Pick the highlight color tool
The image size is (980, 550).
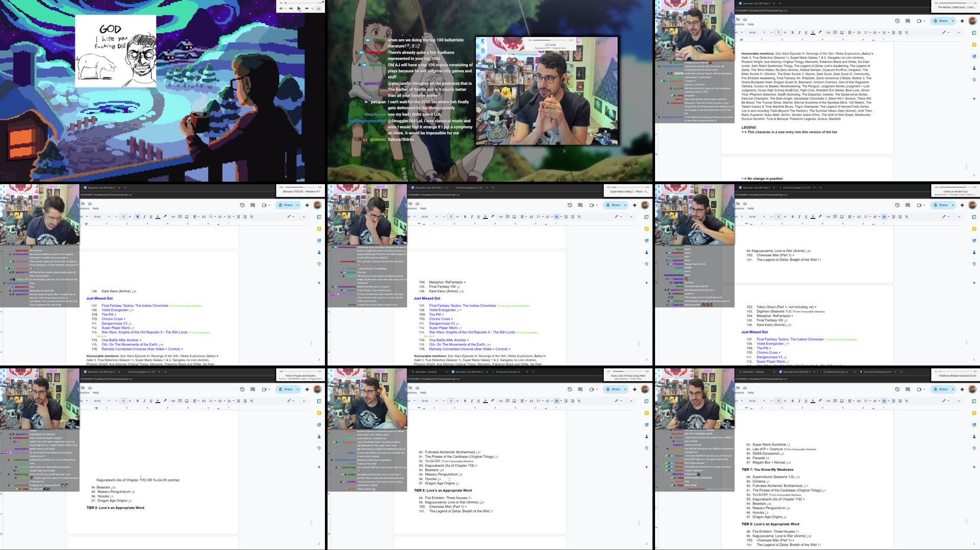[820, 32]
